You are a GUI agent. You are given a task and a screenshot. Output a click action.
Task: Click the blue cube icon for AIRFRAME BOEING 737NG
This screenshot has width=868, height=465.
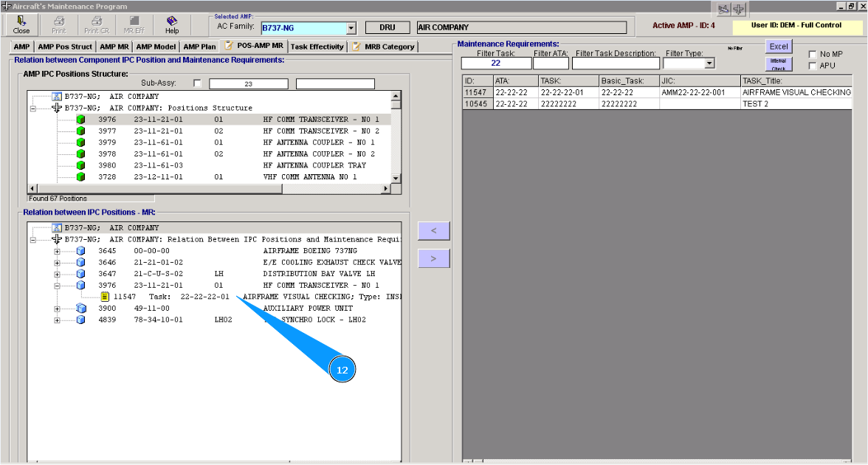click(x=80, y=251)
